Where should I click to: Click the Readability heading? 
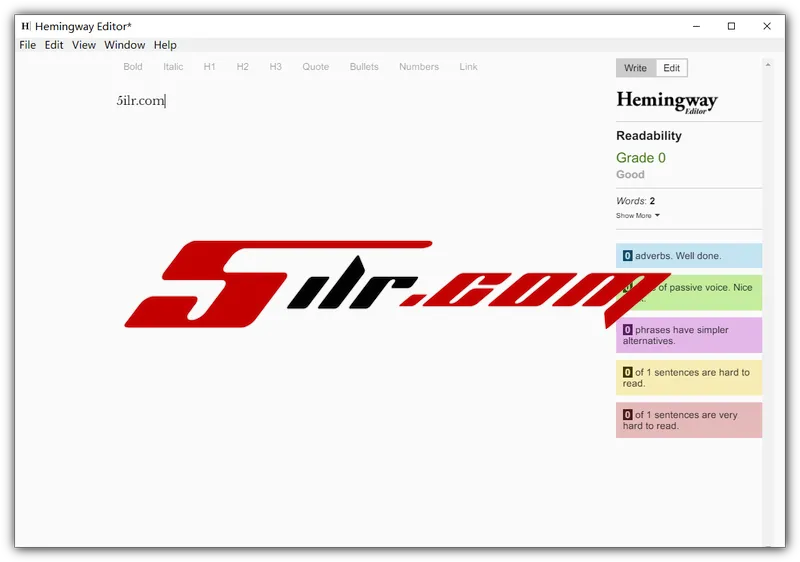coord(649,136)
